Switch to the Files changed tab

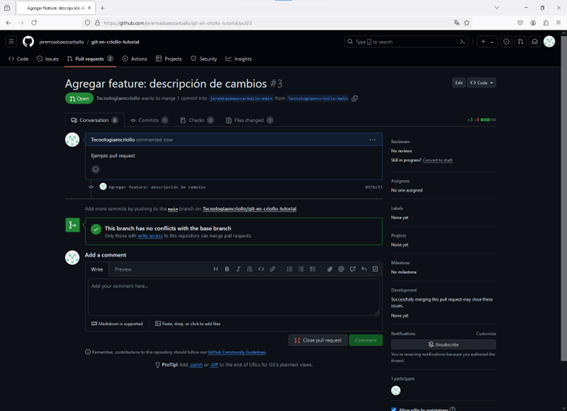pyautogui.click(x=250, y=120)
